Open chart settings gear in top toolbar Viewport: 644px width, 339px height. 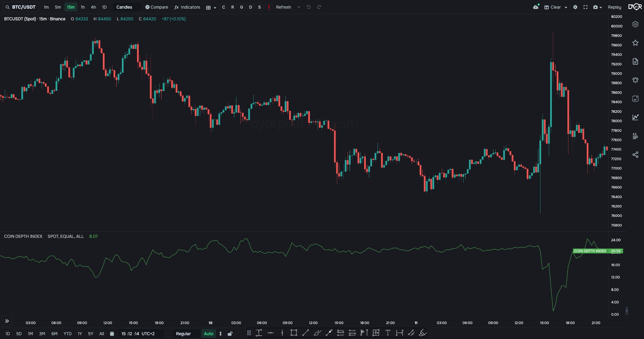pos(575,7)
